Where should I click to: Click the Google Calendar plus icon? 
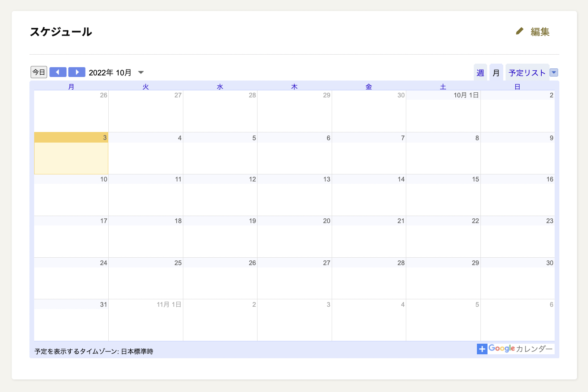482,349
